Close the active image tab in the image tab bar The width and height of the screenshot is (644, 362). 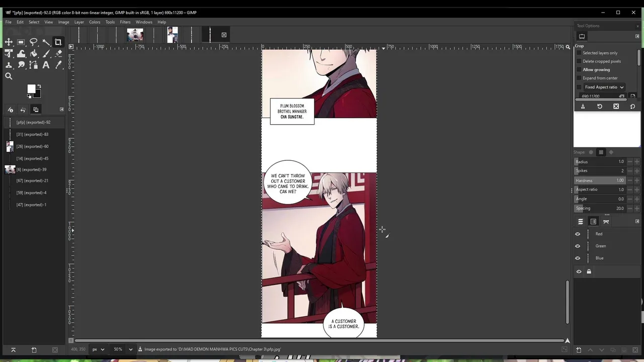[224, 35]
